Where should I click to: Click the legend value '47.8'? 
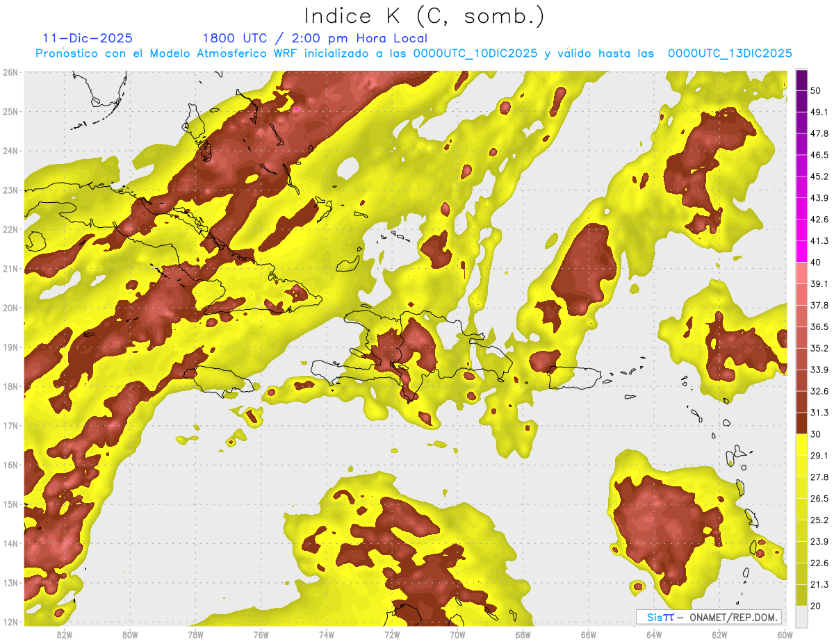coord(819,133)
